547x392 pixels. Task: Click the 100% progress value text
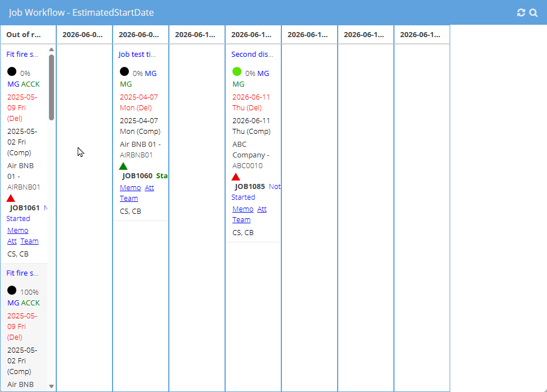pyautogui.click(x=29, y=292)
